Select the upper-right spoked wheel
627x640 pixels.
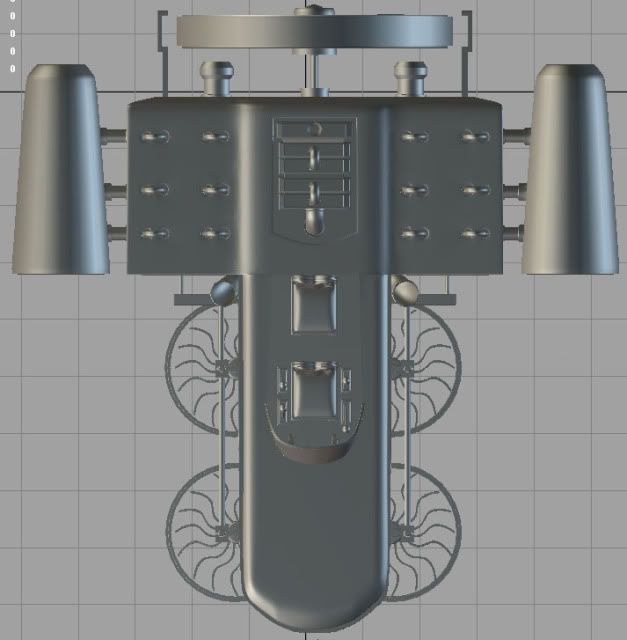click(x=425, y=369)
